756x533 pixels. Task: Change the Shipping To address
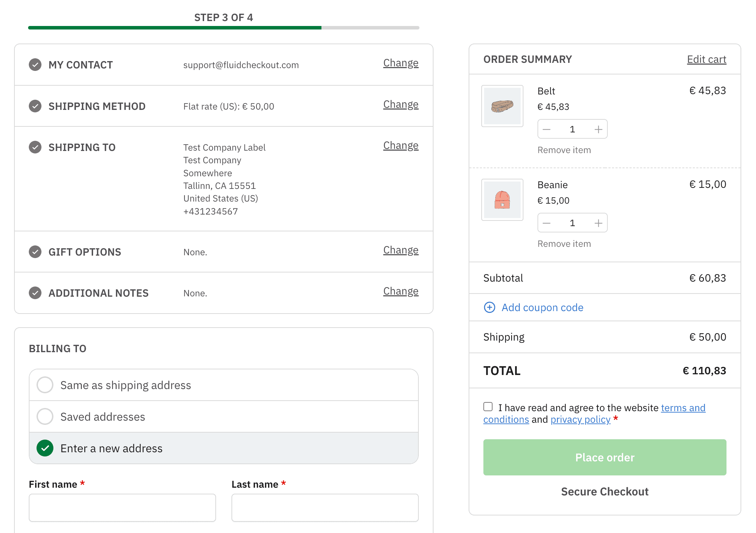[401, 145]
